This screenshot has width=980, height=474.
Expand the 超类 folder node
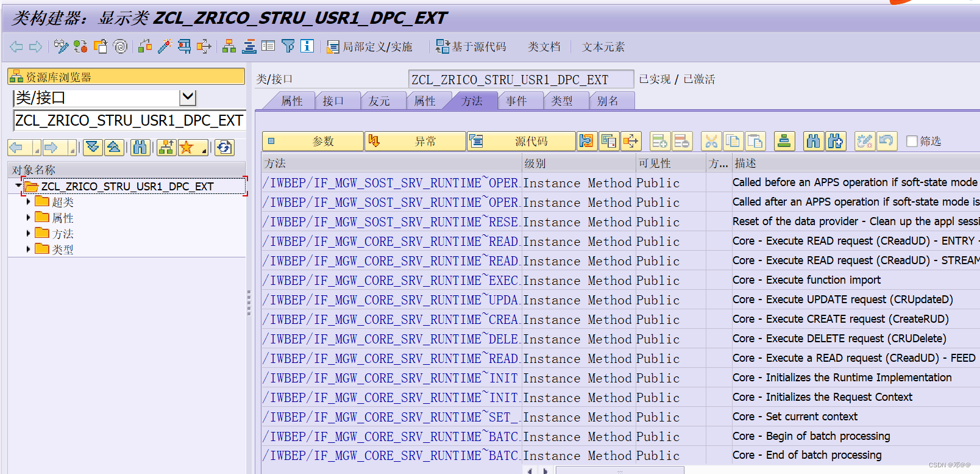(x=28, y=201)
